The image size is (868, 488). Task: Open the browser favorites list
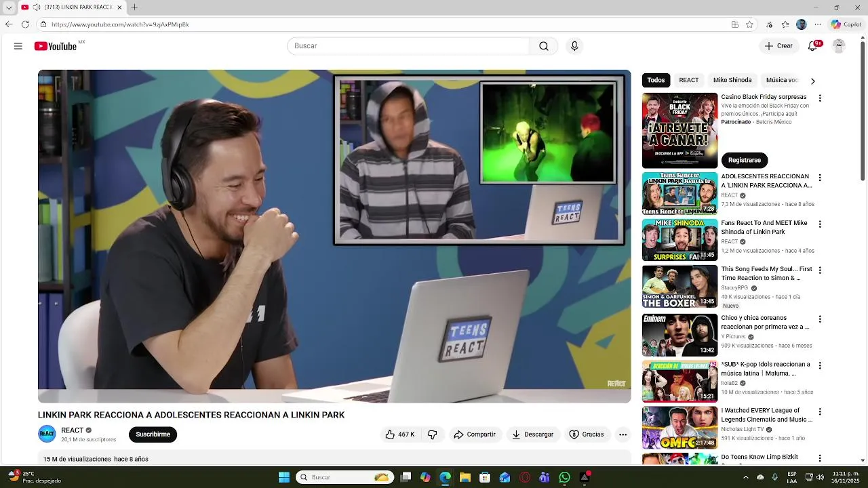[x=785, y=24]
